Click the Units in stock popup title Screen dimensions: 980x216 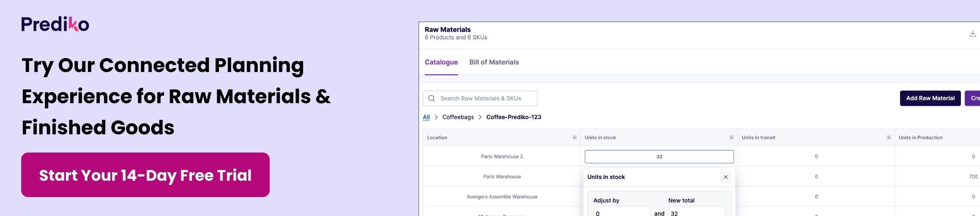pyautogui.click(x=606, y=177)
